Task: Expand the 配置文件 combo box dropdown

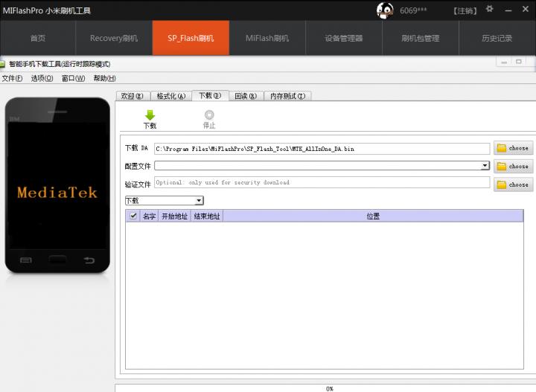Action: pos(485,166)
